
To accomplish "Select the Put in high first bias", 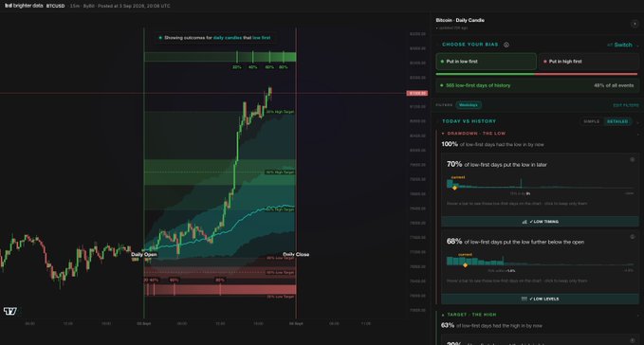I will [589, 61].
